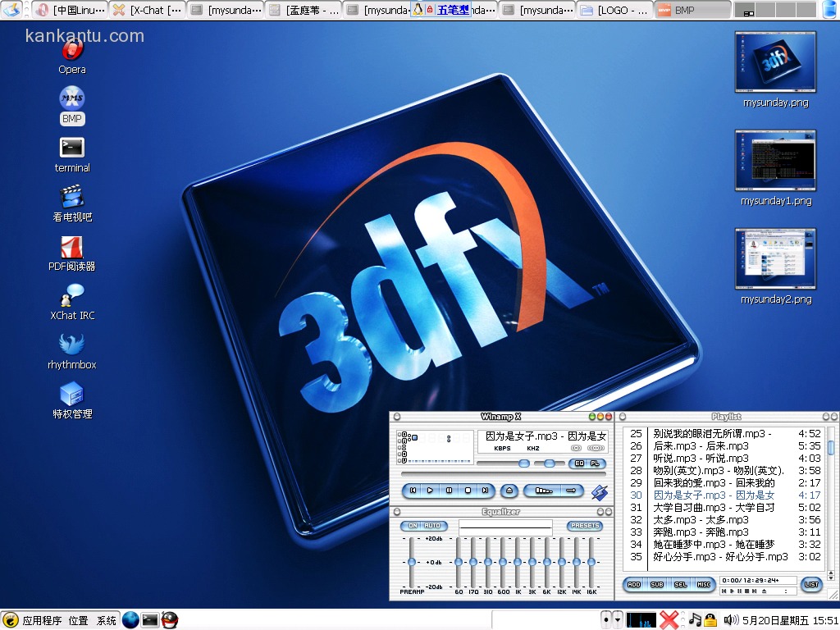Screen dimensions: 840x630
Task: Click the Winamp lightning bolt logo
Action: 600,492
